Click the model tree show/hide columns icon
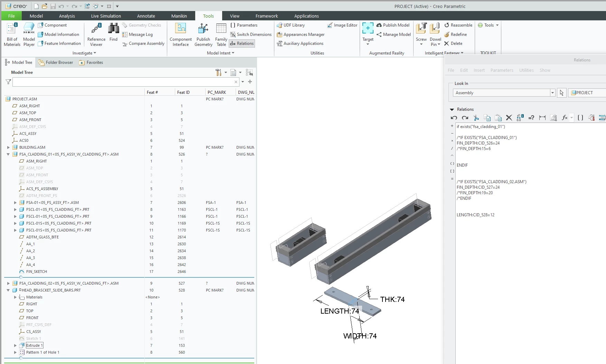606x364 pixels. (x=249, y=72)
